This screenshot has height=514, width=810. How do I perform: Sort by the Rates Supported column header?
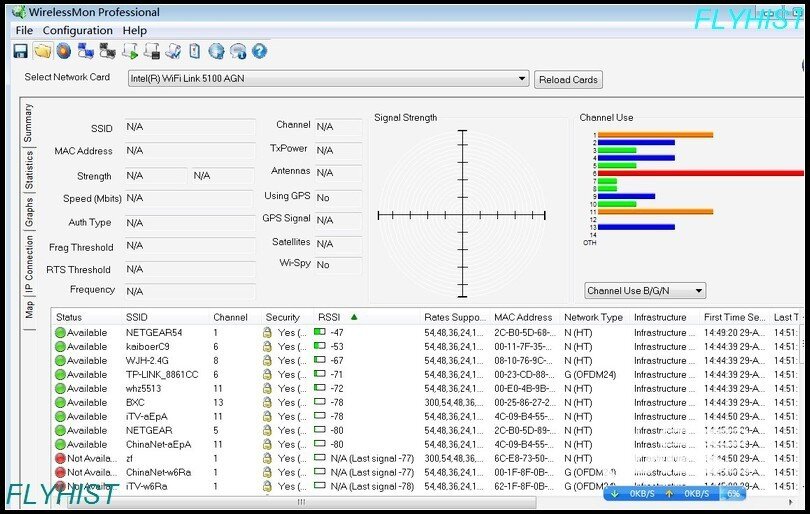[x=455, y=317]
